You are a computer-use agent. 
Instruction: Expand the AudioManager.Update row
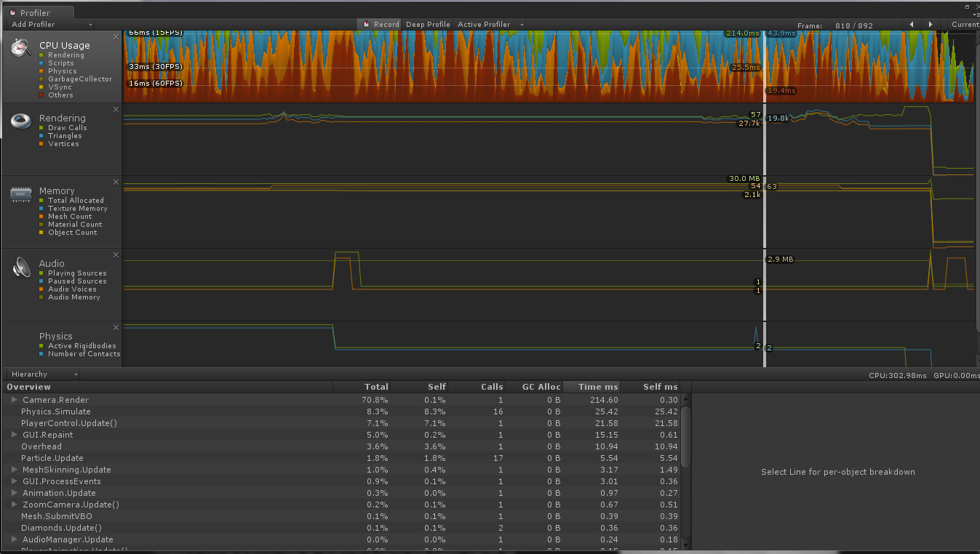tap(14, 539)
